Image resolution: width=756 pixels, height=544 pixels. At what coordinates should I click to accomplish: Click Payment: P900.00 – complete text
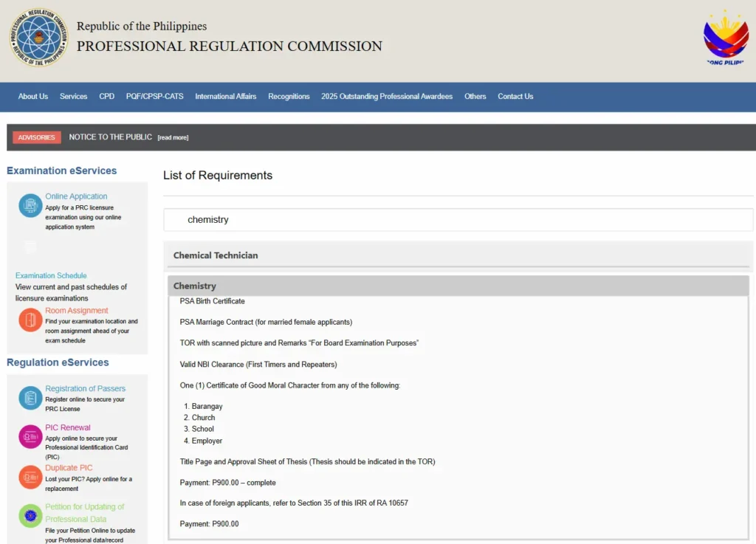pos(227,483)
